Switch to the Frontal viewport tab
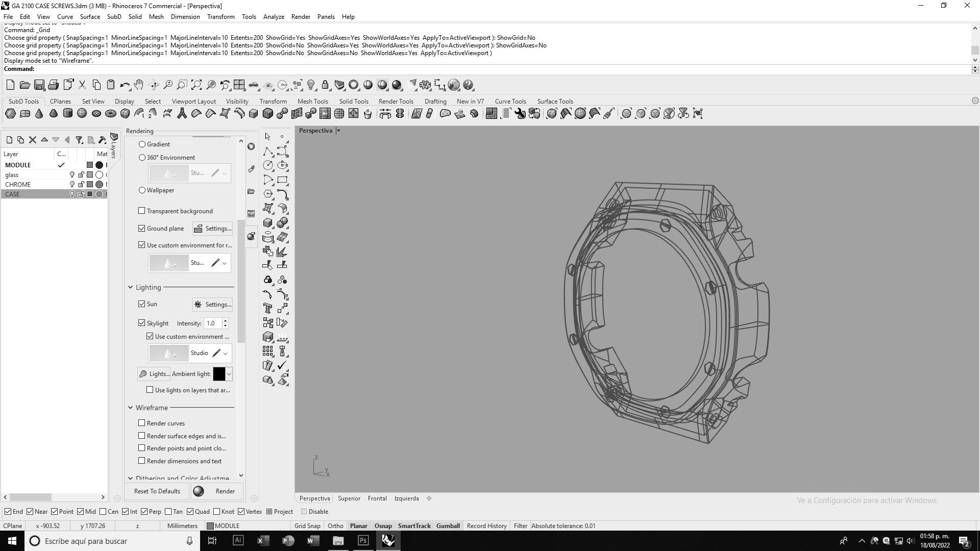Image resolution: width=980 pixels, height=551 pixels. (377, 498)
